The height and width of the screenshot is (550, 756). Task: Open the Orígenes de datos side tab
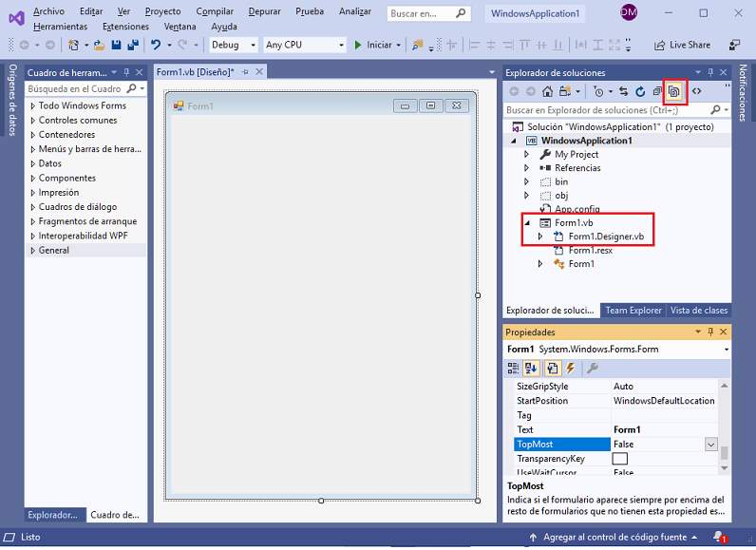pos(12,100)
